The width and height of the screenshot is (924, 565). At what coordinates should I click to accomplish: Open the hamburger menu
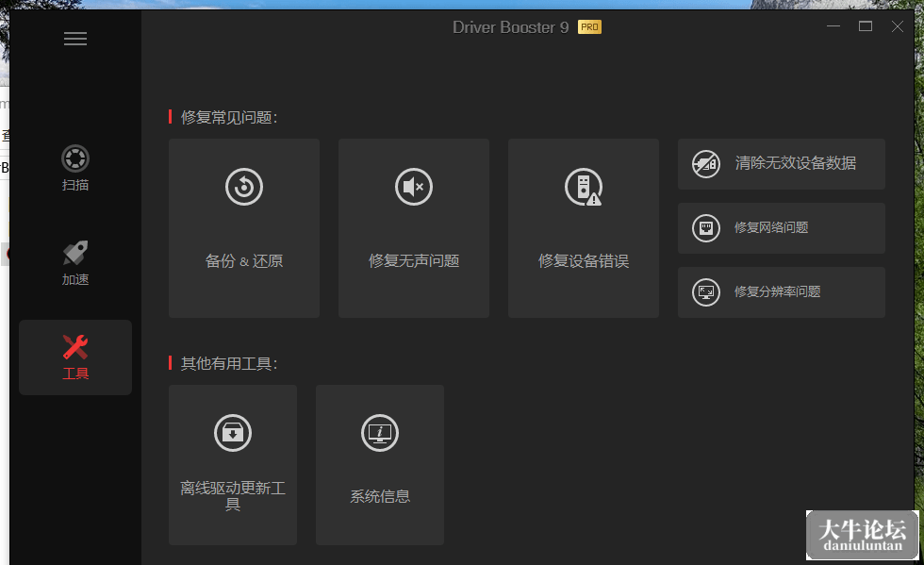coord(75,39)
